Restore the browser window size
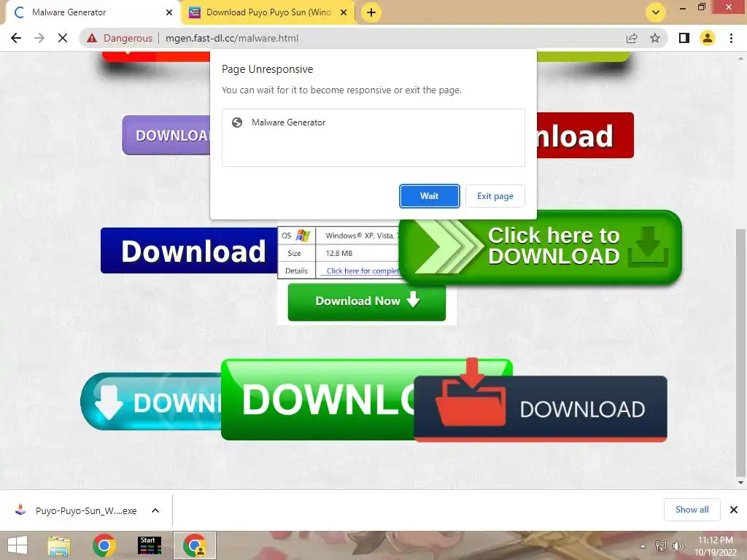 [x=701, y=7]
